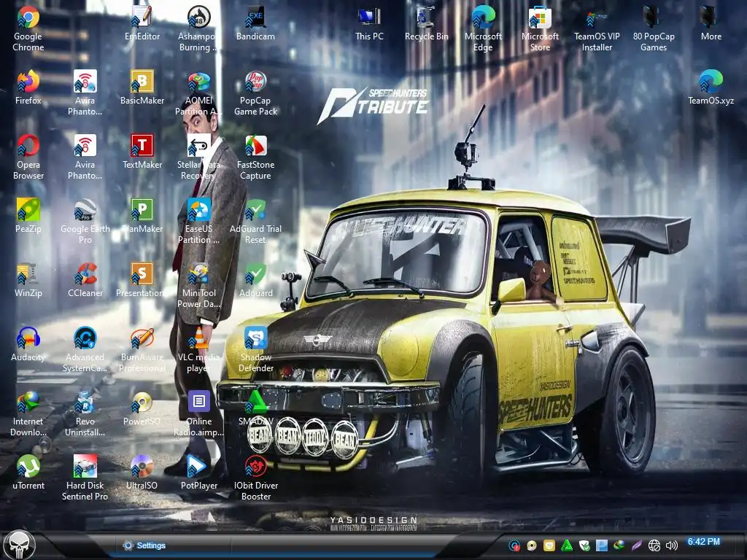The width and height of the screenshot is (747, 560).
Task: Open Stellar Data Recovery shortcut
Action: tap(198, 157)
